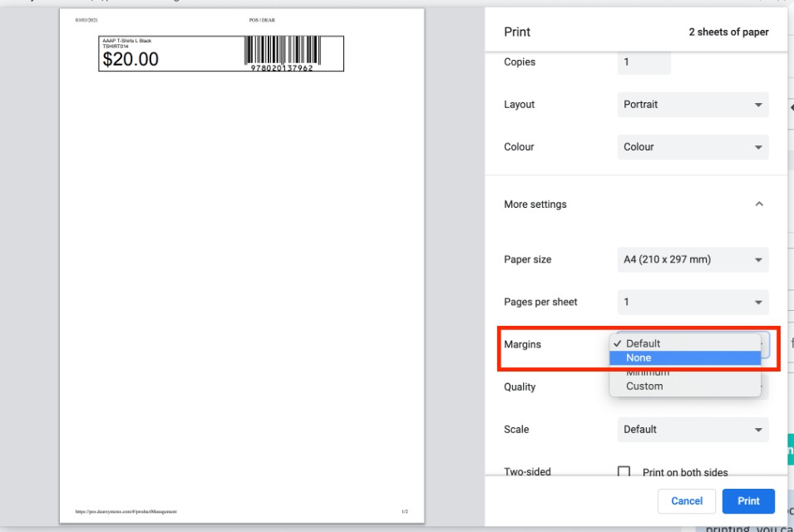The width and height of the screenshot is (794, 532).
Task: Open the Scale dropdown
Action: click(x=692, y=430)
